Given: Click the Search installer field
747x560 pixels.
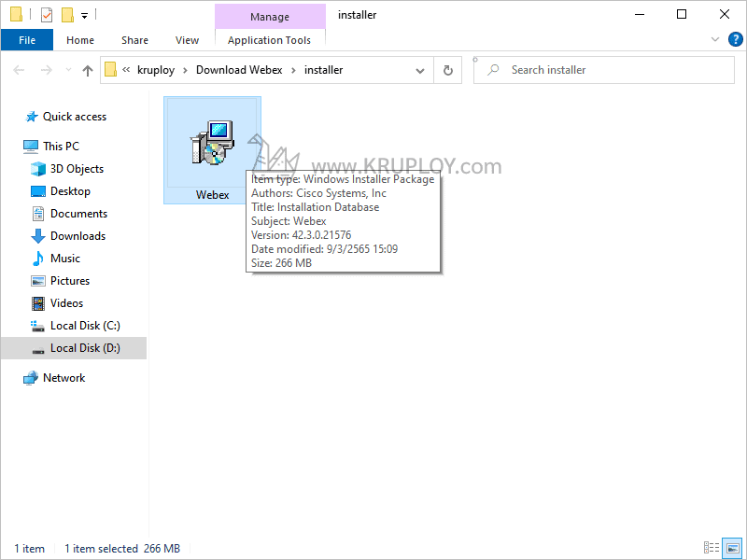Looking at the screenshot, I should 603,70.
